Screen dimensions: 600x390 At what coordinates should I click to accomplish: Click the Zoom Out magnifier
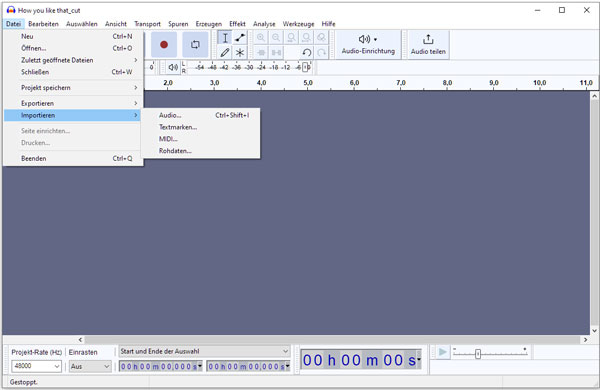(x=276, y=38)
